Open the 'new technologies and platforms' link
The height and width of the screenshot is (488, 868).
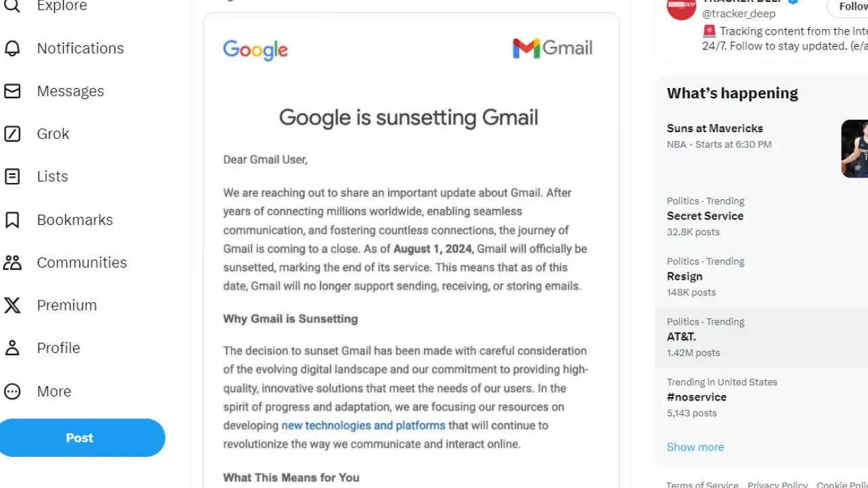click(363, 425)
